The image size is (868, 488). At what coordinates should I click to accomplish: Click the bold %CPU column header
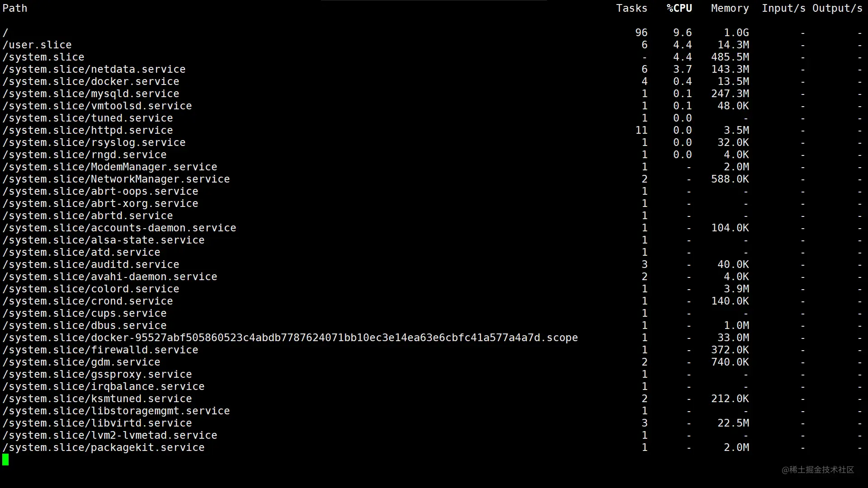coord(679,9)
